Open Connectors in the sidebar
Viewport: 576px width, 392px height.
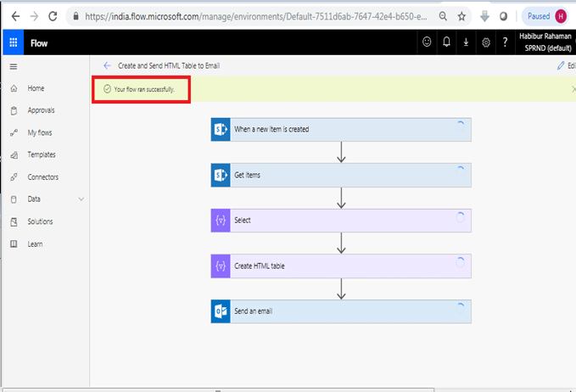pos(42,177)
